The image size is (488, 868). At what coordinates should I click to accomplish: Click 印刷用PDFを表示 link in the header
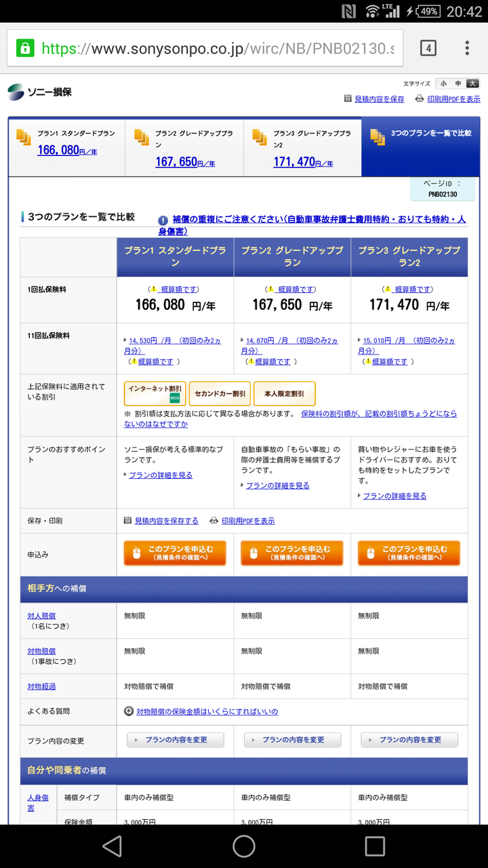click(453, 99)
